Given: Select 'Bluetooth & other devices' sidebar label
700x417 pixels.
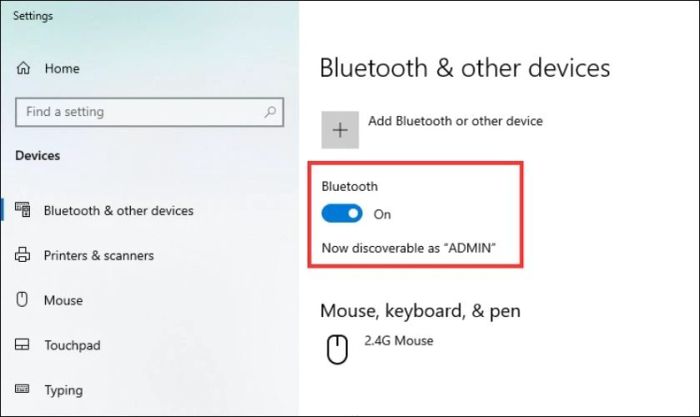Looking at the screenshot, I should pos(118,211).
